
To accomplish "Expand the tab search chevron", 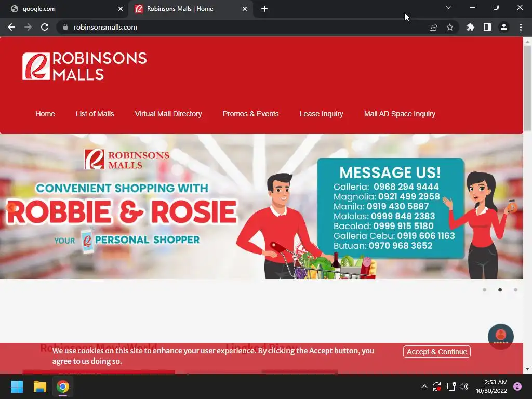I will point(448,7).
